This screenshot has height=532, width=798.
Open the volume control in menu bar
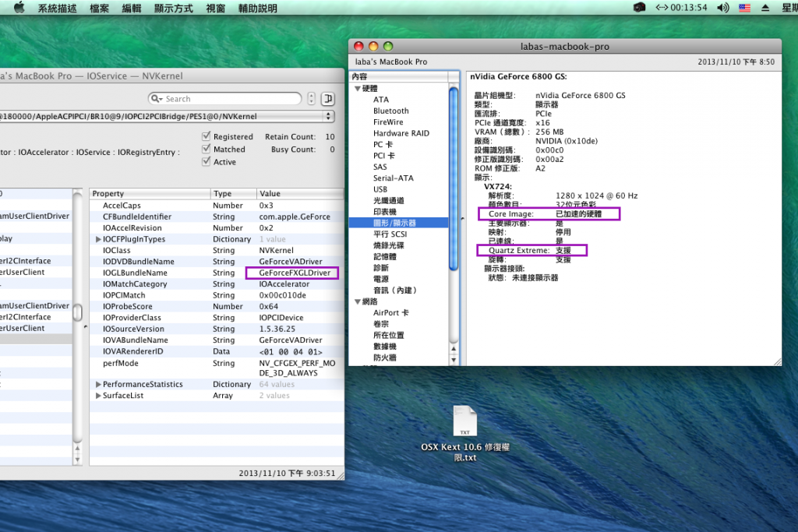(723, 8)
